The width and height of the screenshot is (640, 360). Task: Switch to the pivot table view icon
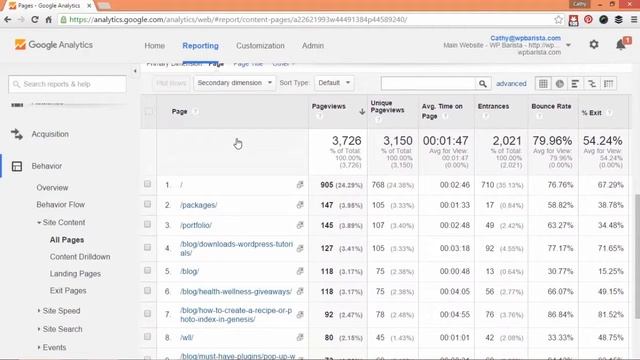pos(608,84)
